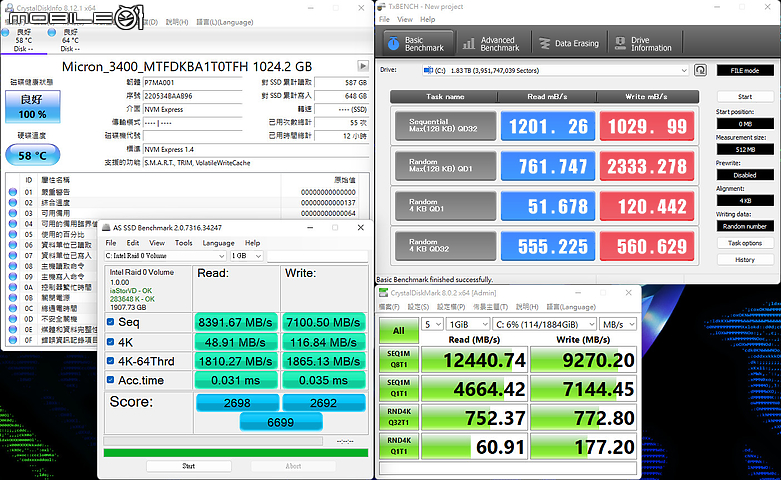Switch to second disk tab showing 64 °C
This screenshot has width=781, height=480.
70,40
